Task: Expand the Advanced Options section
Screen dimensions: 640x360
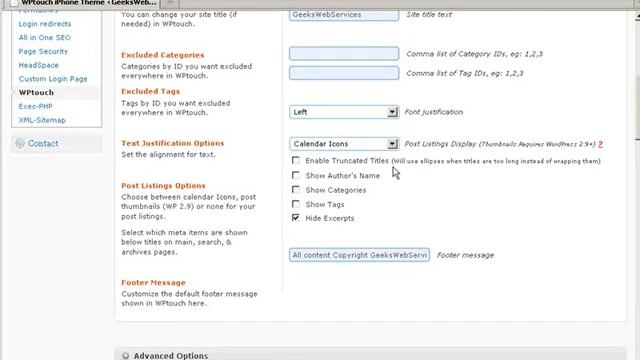Action: tap(370, 355)
